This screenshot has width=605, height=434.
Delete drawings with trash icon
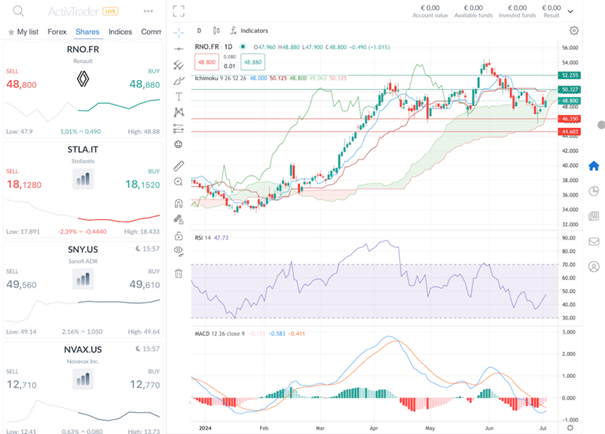[178, 272]
